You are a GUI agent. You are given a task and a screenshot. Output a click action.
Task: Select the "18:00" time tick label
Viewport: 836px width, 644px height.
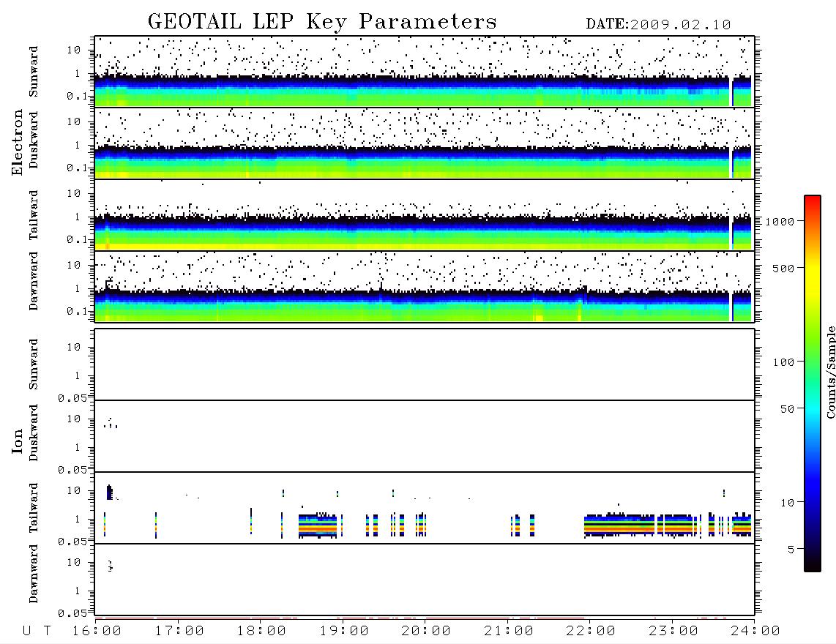coord(261,632)
